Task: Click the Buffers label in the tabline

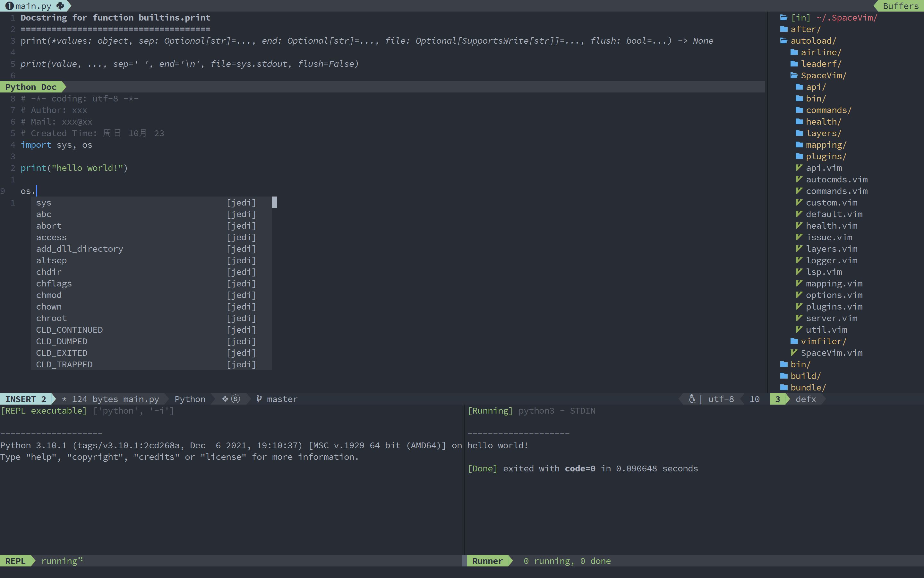Action: click(x=900, y=6)
